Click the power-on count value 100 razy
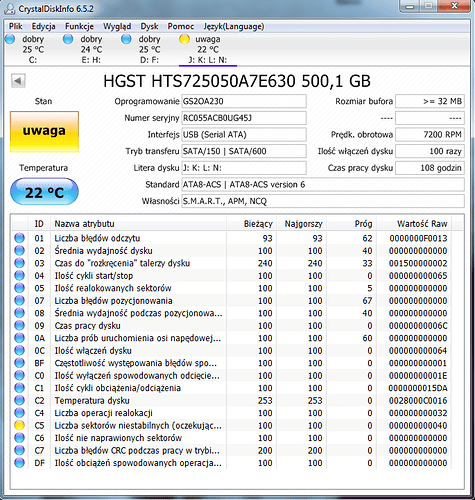Viewport: 475px width, 500px height. tap(430, 151)
